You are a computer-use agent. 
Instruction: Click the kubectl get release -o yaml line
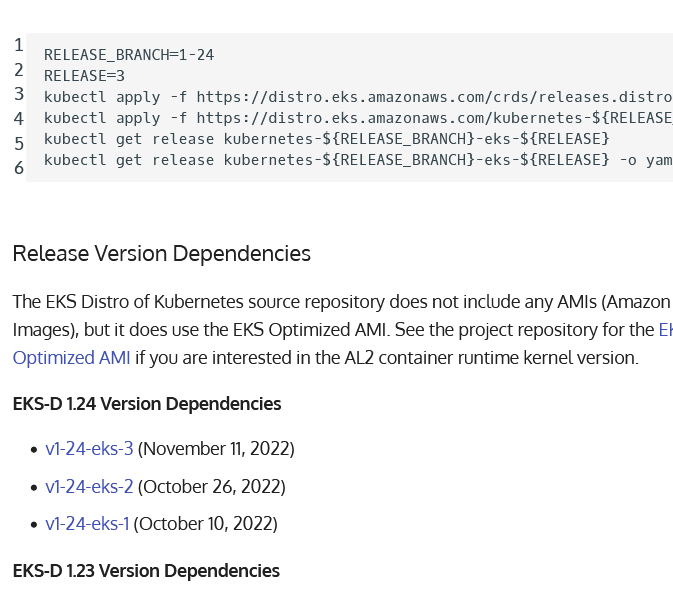357,160
